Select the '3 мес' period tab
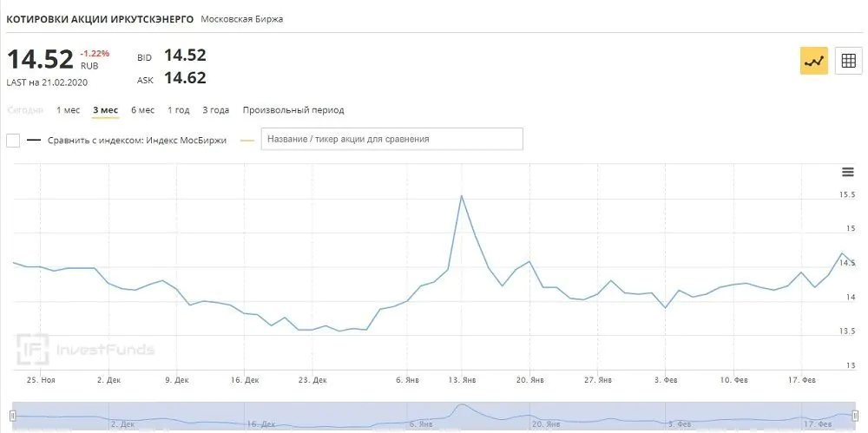 pyautogui.click(x=105, y=110)
